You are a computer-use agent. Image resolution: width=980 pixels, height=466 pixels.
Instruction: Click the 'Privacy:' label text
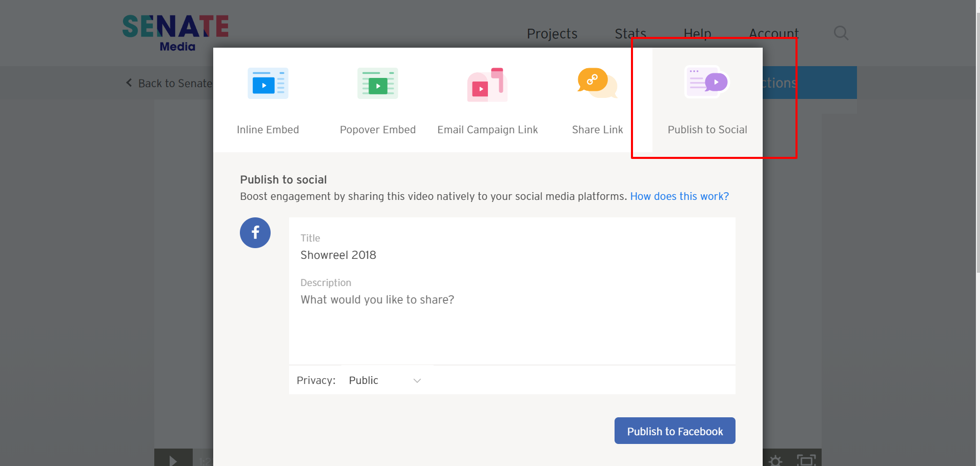(316, 380)
